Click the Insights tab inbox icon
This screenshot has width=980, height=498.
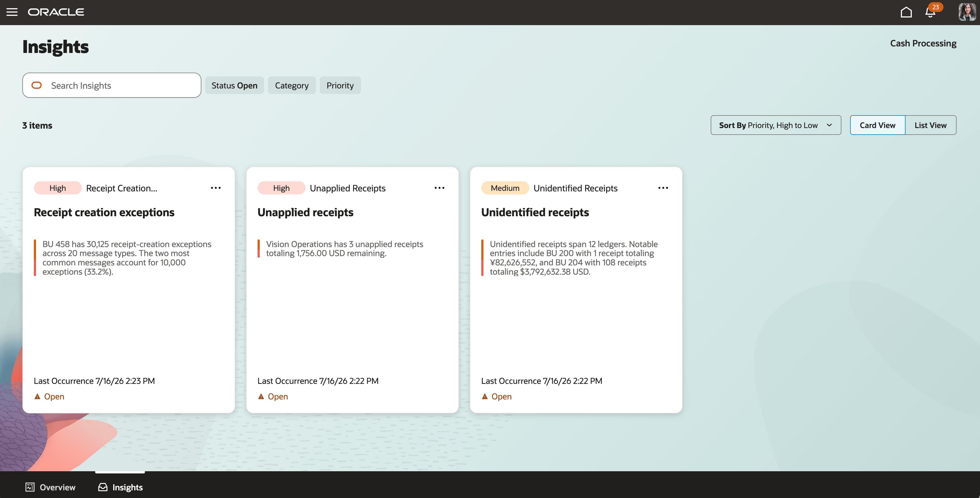point(103,487)
